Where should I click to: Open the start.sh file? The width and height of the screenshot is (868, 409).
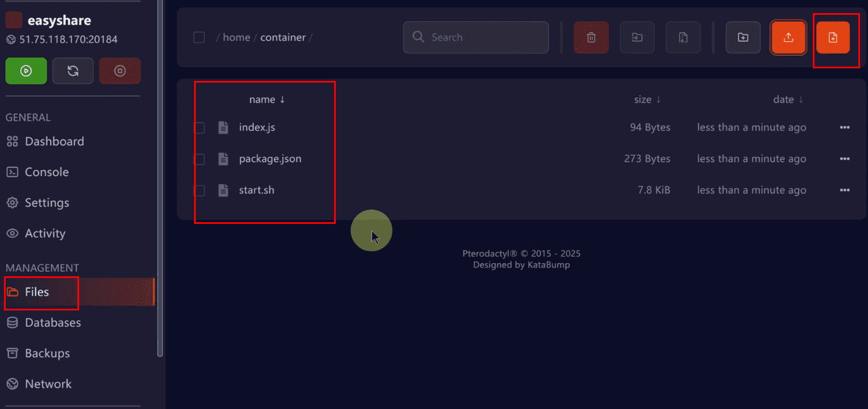coord(256,190)
